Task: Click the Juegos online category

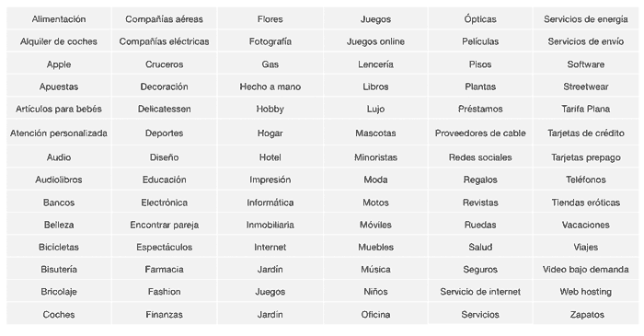Action: coord(375,41)
